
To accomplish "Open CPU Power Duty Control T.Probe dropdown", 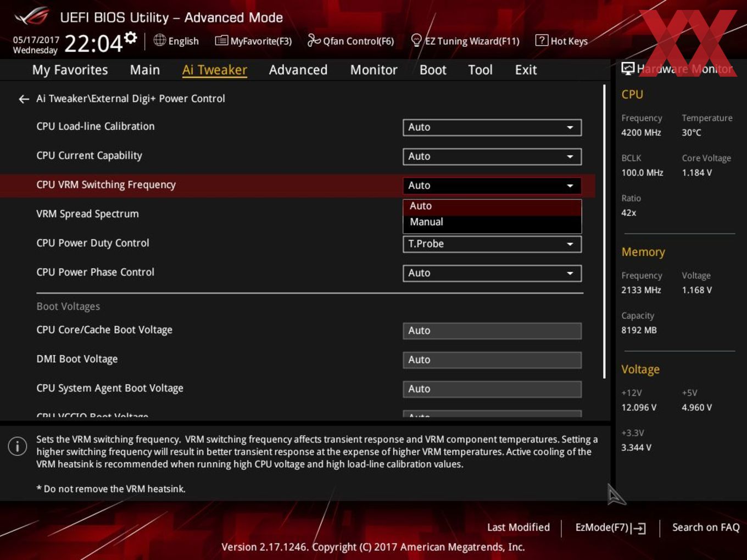I will coord(492,244).
